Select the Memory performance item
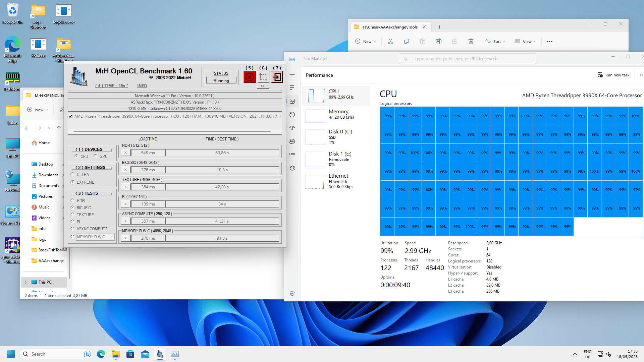The height and width of the screenshot is (362, 644). tap(336, 116)
